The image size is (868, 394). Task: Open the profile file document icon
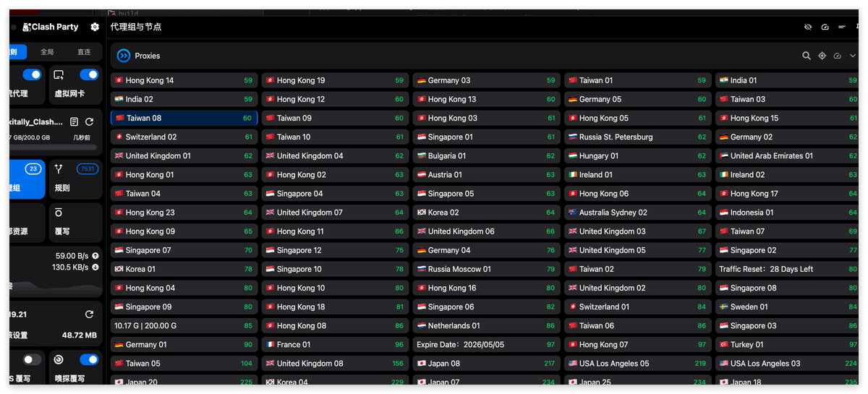(x=74, y=122)
